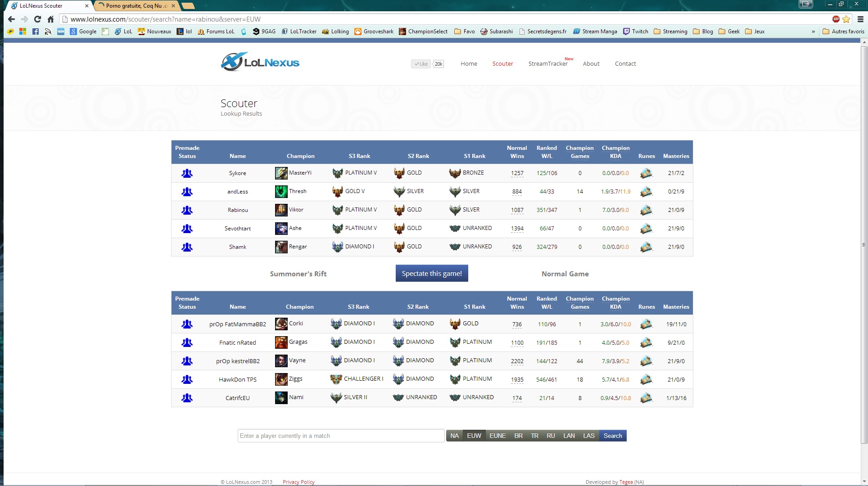Viewport: 868px width, 486px height.
Task: Open the Privacy Policy link
Action: (x=298, y=481)
